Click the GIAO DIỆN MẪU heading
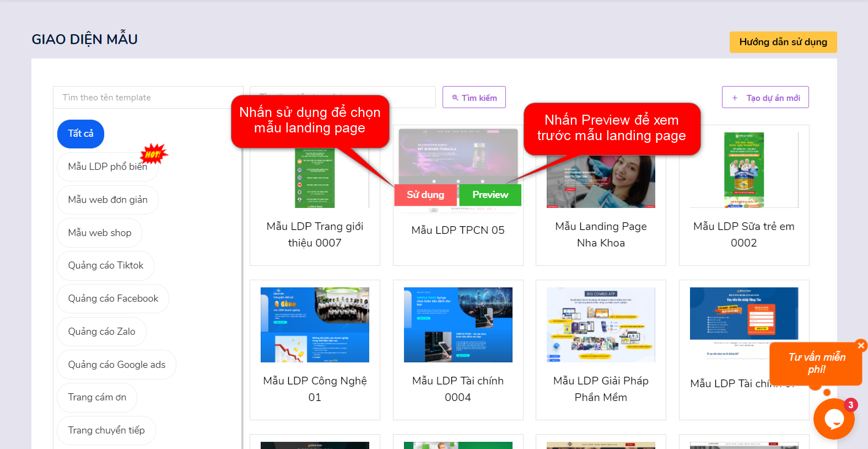This screenshot has height=449, width=868. pyautogui.click(x=84, y=39)
